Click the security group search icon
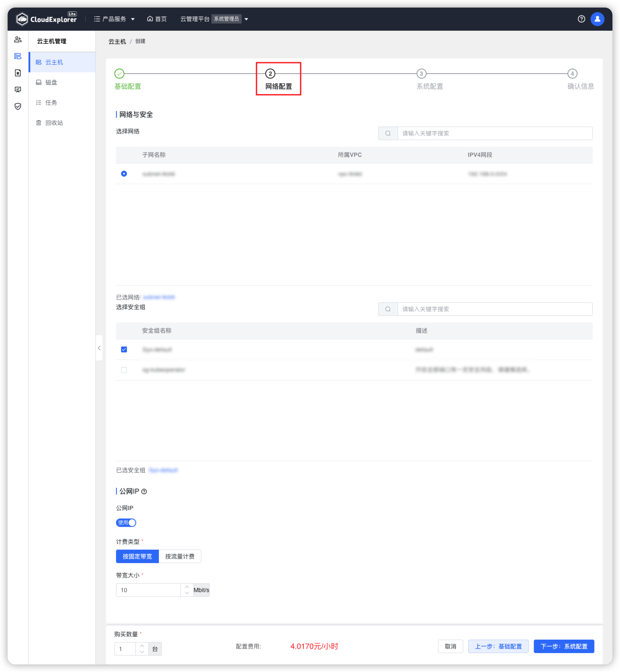620x672 pixels. tap(388, 309)
